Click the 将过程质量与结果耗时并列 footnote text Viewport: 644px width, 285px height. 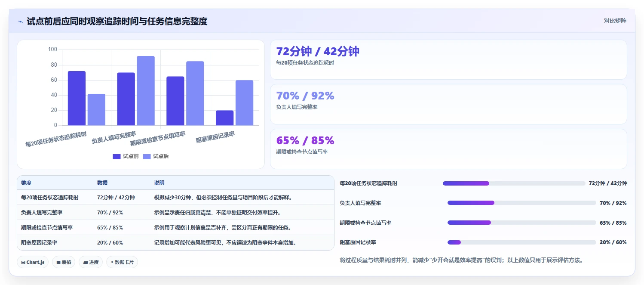tap(461, 260)
